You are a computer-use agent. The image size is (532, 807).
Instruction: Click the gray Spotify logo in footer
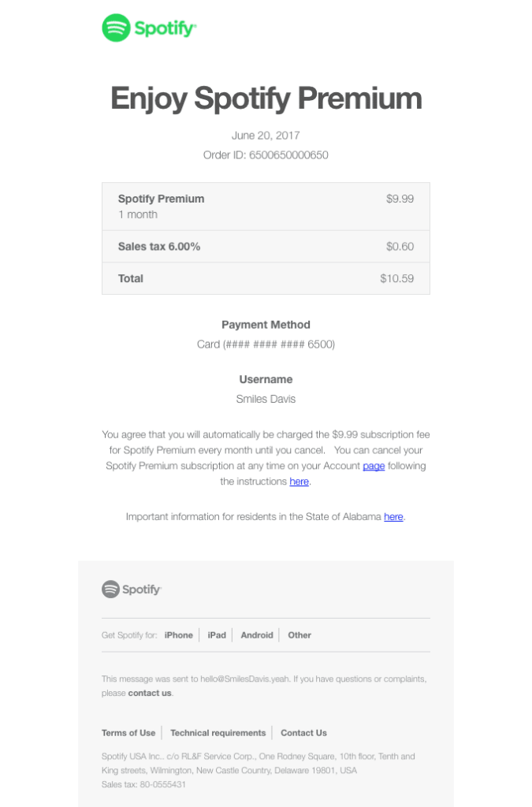pos(132,589)
